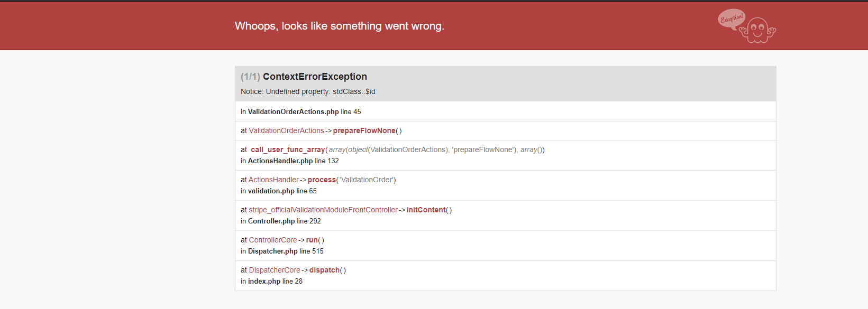This screenshot has height=309, width=868.
Task: Click the Exception ghost icon
Action: tap(758, 30)
